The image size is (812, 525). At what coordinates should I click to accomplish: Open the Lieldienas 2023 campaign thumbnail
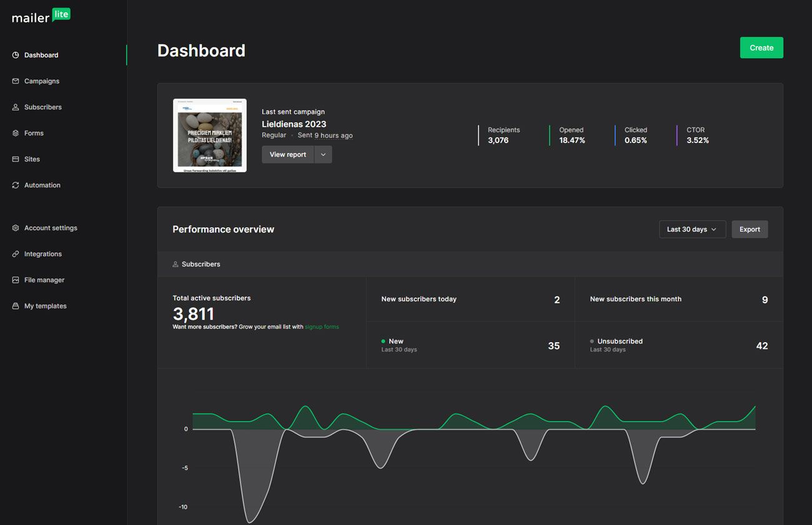pyautogui.click(x=210, y=135)
